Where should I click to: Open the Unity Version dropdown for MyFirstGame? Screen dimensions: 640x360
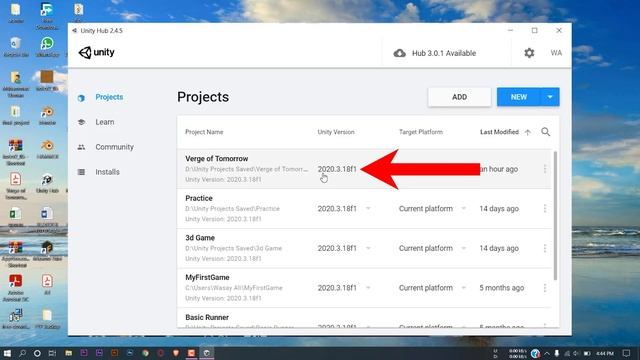(x=368, y=288)
